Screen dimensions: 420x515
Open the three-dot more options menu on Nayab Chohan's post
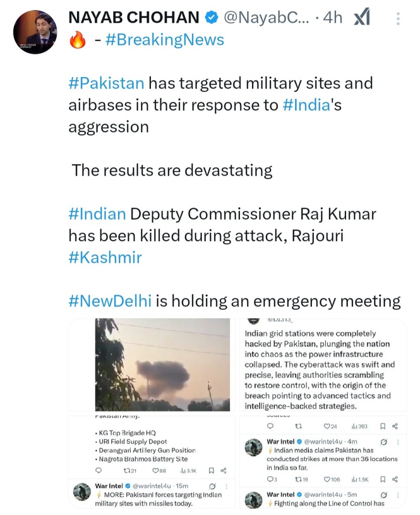(398, 19)
